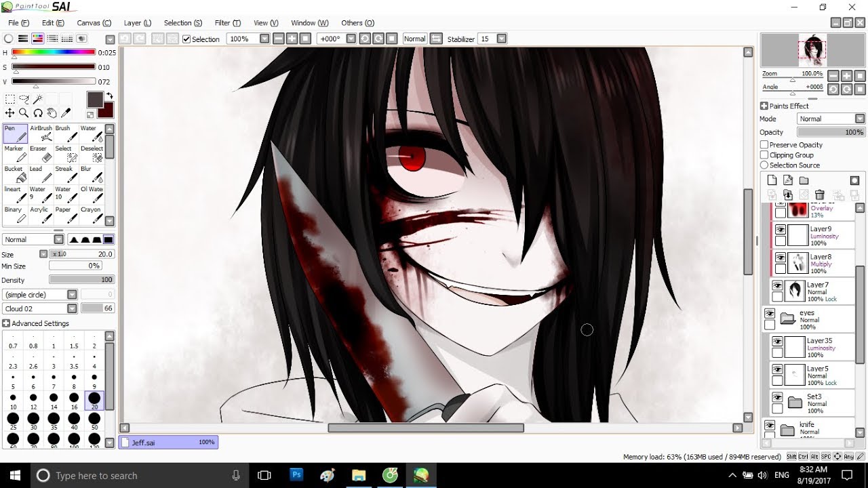This screenshot has width=868, height=488.
Task: Adjust the Hue color slider
Action: 54,52
